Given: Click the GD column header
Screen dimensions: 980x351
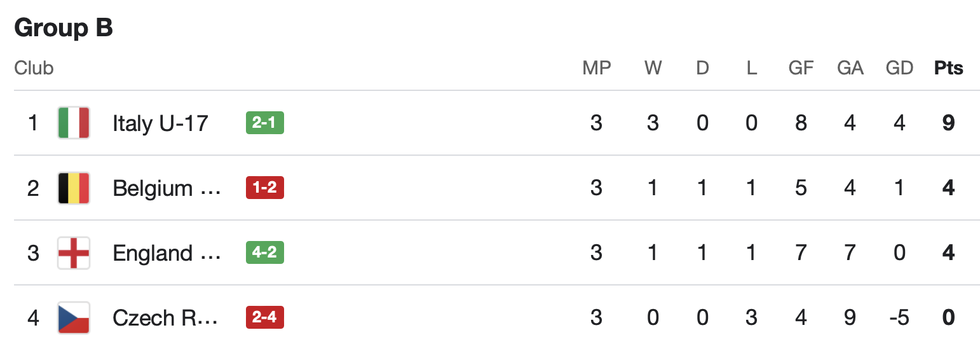Looking at the screenshot, I should tap(899, 67).
